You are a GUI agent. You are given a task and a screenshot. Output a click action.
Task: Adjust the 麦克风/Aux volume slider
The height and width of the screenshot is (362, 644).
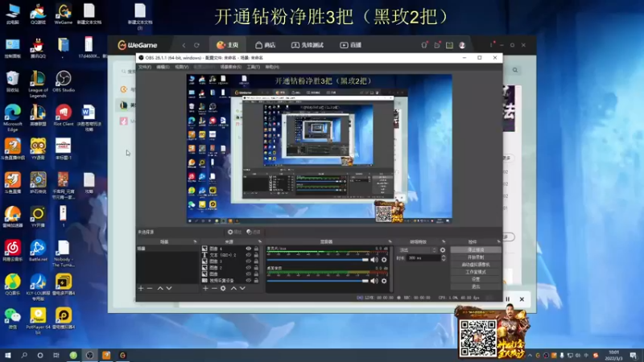click(317, 260)
